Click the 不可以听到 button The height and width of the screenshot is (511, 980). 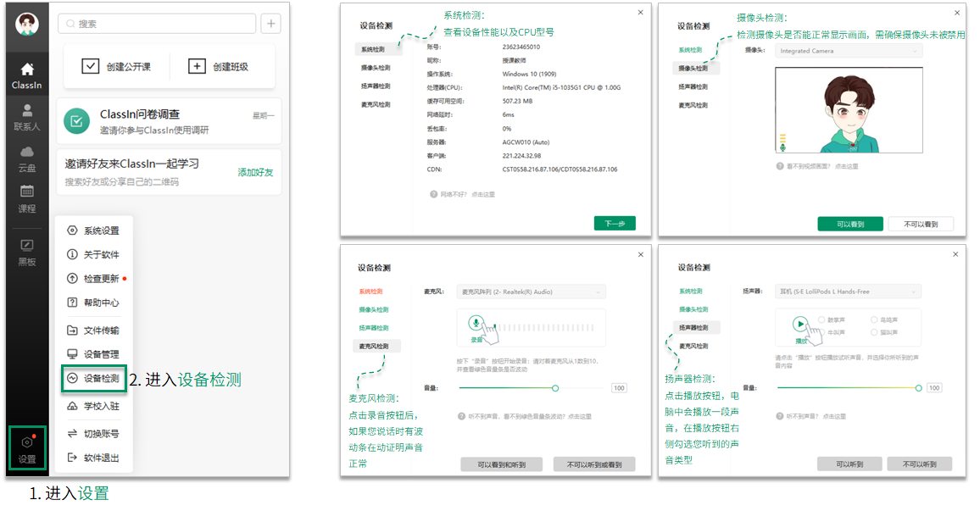coord(919,464)
